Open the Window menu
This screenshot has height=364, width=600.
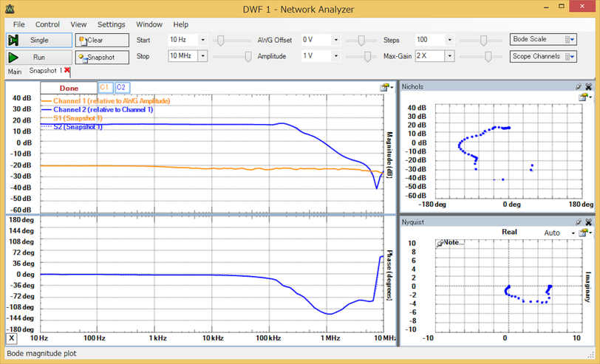point(149,24)
